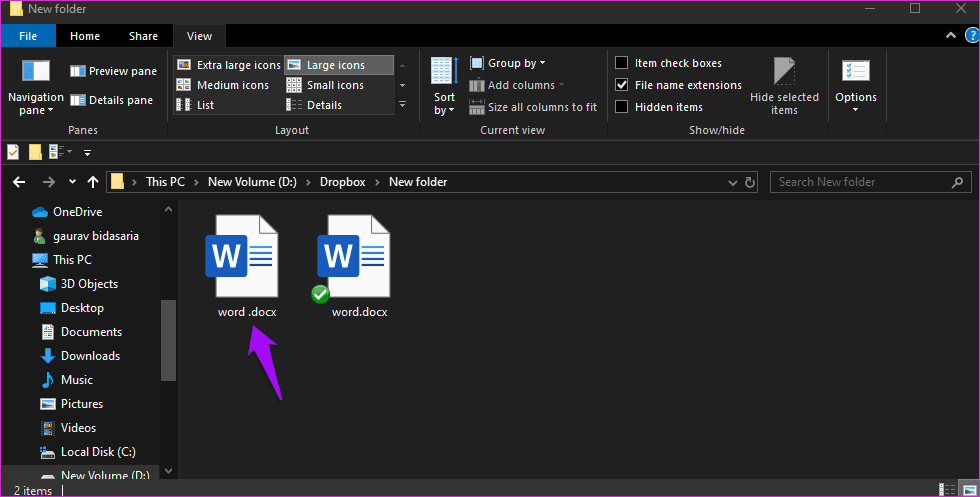The width and height of the screenshot is (980, 497).
Task: Open the Help icon
Action: (972, 36)
